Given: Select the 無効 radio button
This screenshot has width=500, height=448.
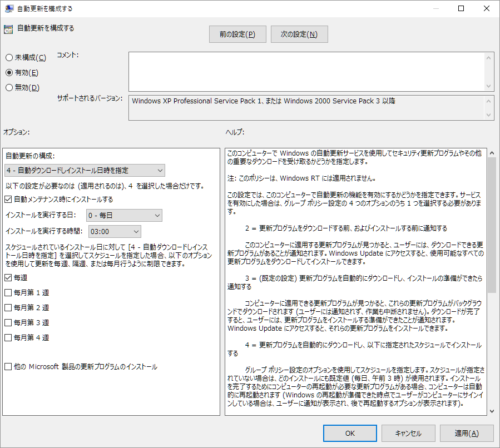Looking at the screenshot, I should click(9, 87).
